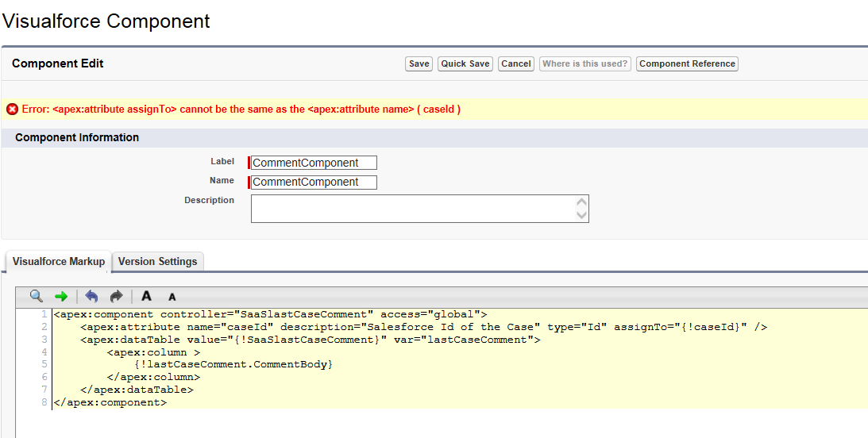
Task: Click the search magnifier icon in editor toolbar
Action: pyautogui.click(x=36, y=296)
